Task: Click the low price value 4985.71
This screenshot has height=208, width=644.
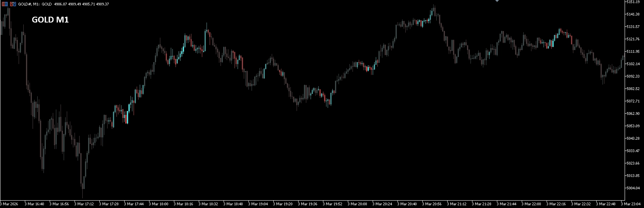Action: pyautogui.click(x=89, y=4)
